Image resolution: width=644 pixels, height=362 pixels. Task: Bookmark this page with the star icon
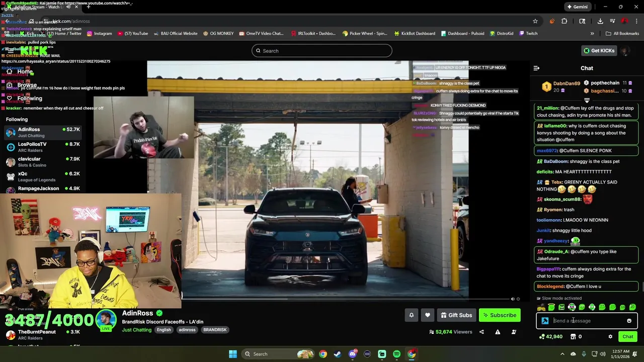click(535, 21)
